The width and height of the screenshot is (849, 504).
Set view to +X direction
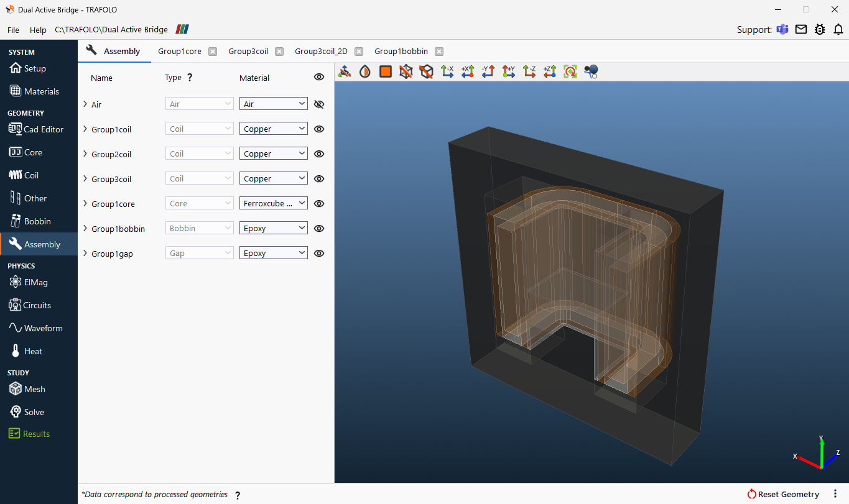468,71
